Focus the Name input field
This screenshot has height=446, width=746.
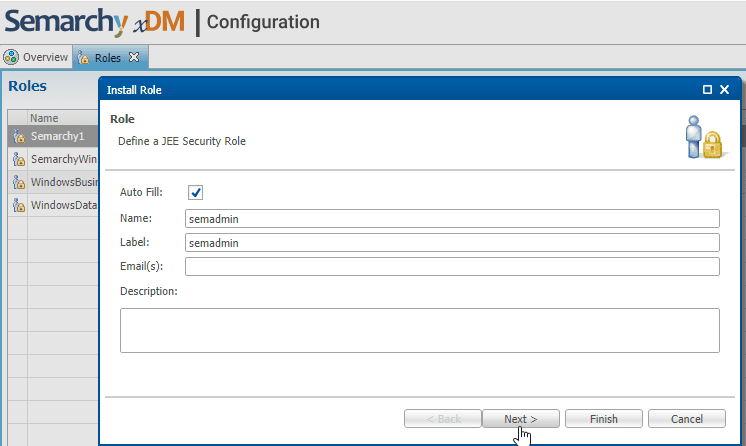451,218
